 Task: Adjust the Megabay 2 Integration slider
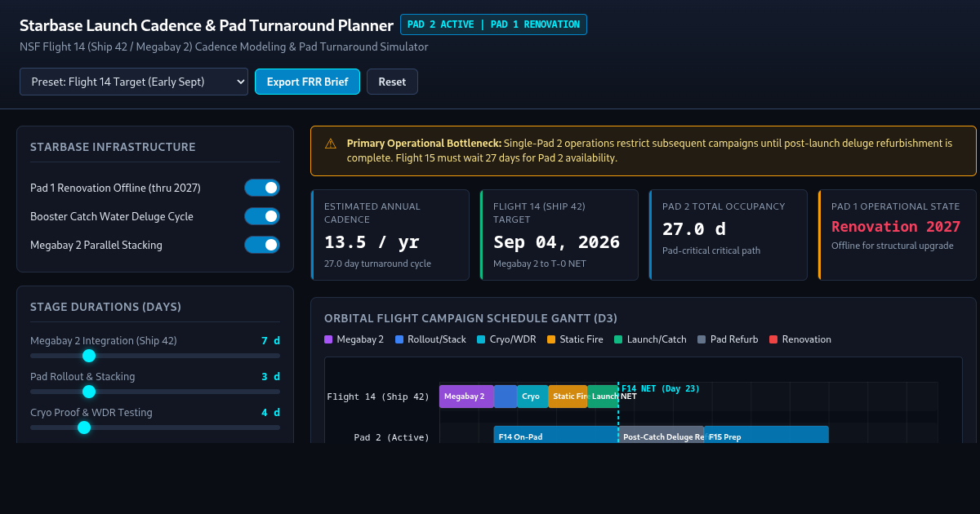[x=155, y=356]
